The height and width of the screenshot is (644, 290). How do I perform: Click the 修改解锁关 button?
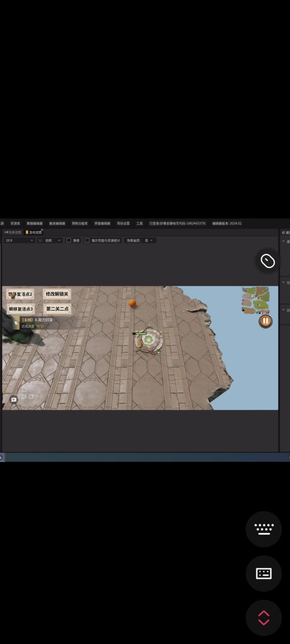click(57, 294)
